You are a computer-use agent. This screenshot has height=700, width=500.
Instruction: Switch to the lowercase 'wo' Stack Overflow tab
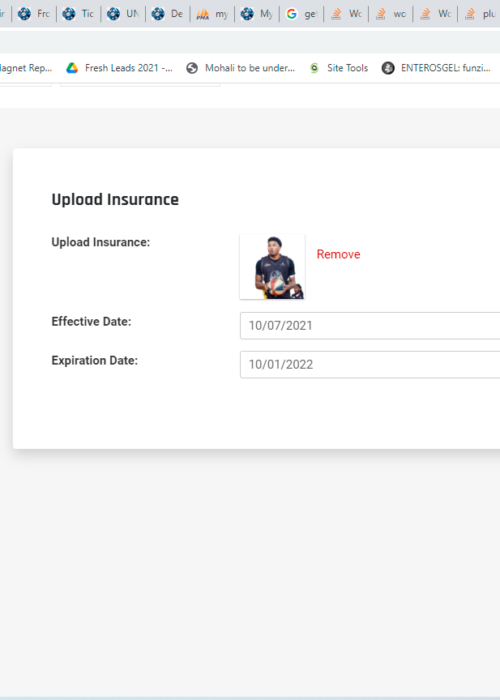point(391,14)
